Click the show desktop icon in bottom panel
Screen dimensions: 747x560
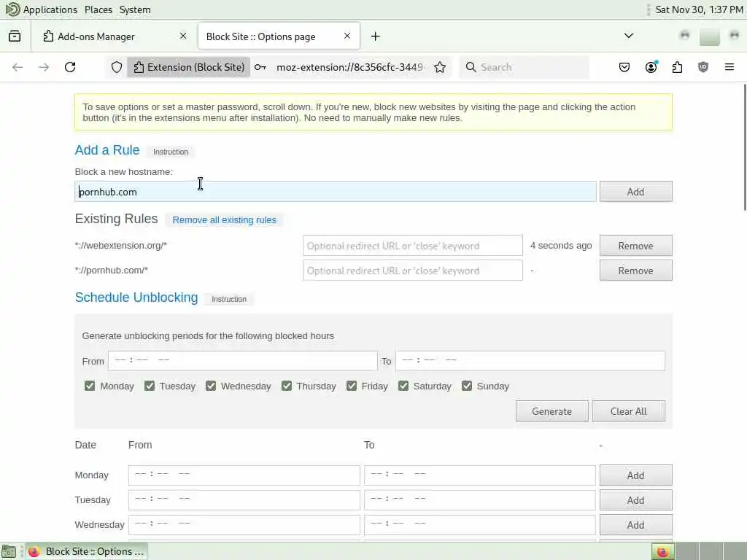(9, 552)
